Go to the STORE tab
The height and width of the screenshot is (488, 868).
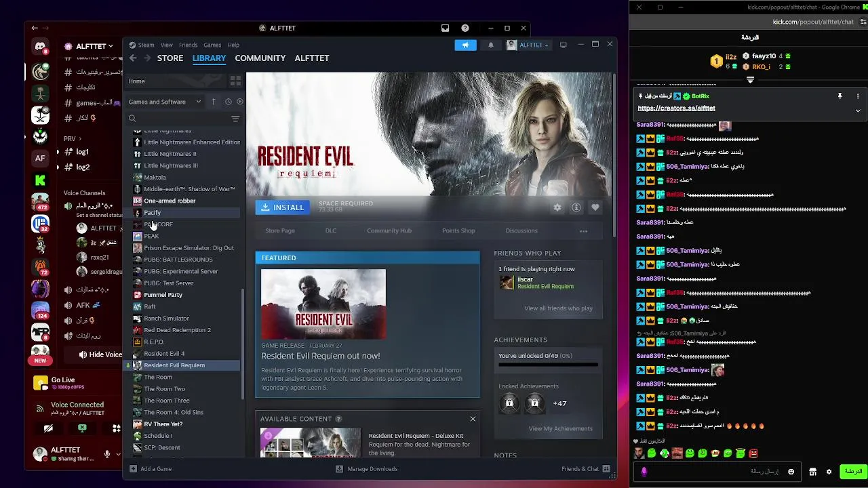(x=170, y=58)
